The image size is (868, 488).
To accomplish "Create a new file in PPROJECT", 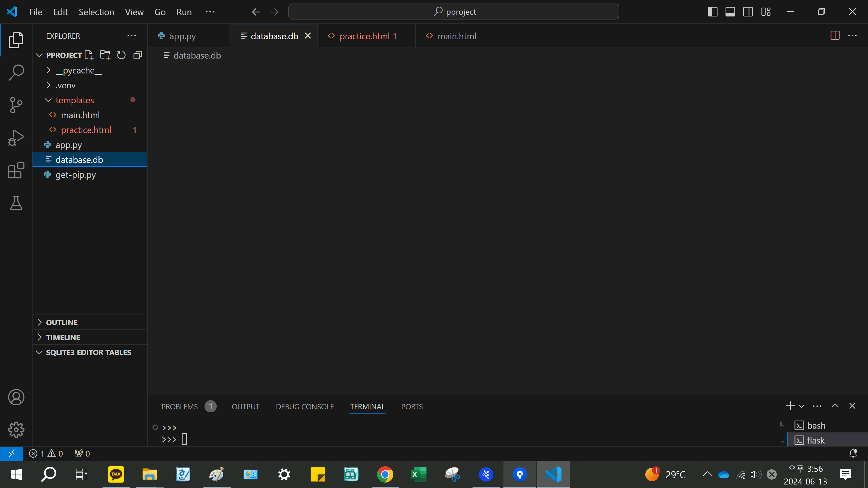I will coord(89,55).
